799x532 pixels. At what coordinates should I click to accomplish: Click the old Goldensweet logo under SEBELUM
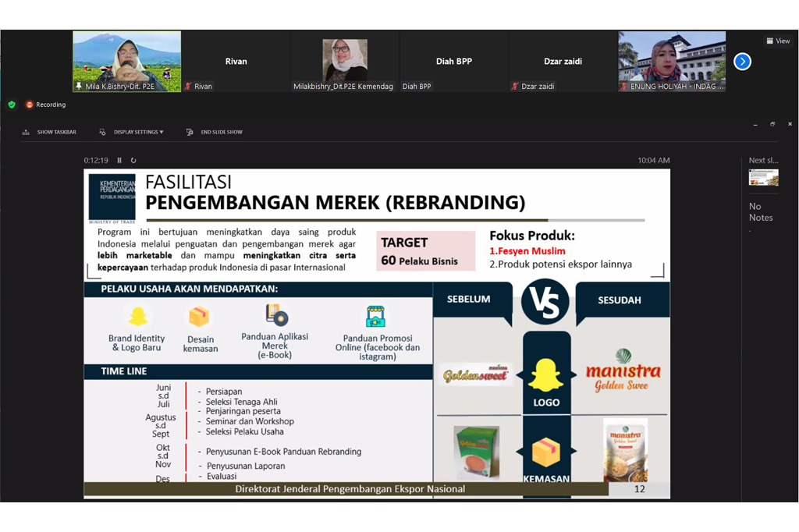click(x=475, y=374)
